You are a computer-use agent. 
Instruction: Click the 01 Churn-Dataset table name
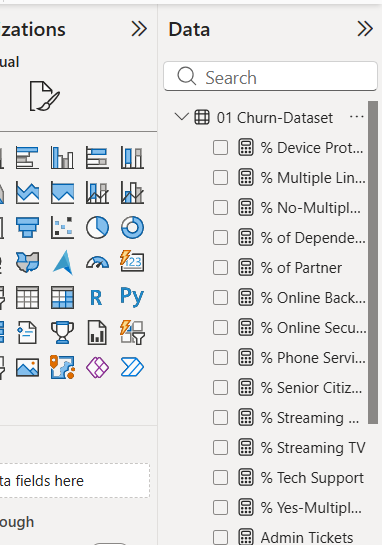pyautogui.click(x=275, y=117)
